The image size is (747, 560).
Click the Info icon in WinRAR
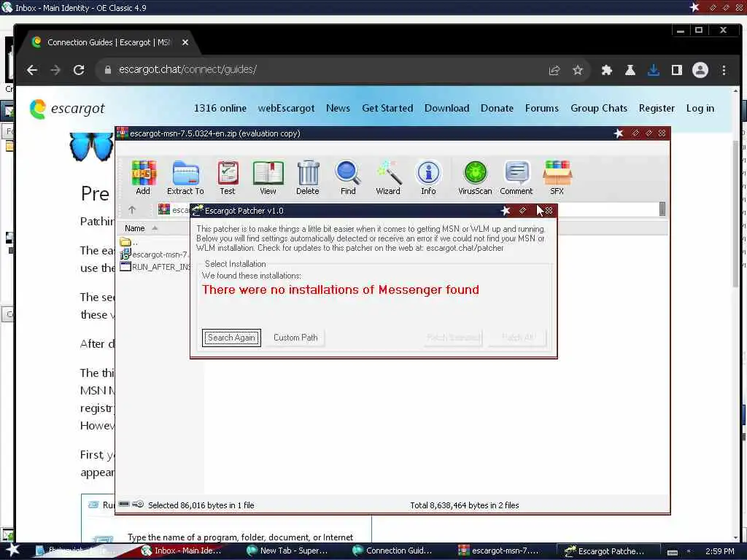pyautogui.click(x=428, y=178)
